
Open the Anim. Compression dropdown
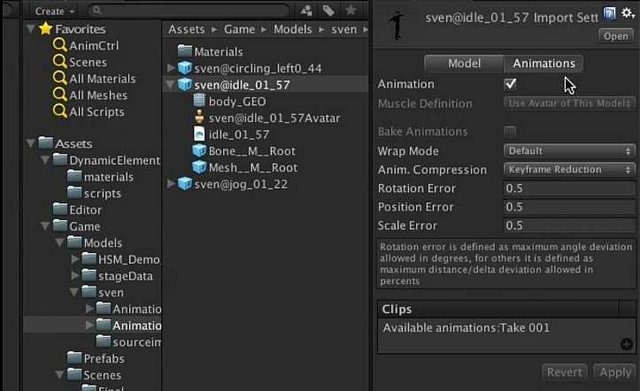click(569, 169)
